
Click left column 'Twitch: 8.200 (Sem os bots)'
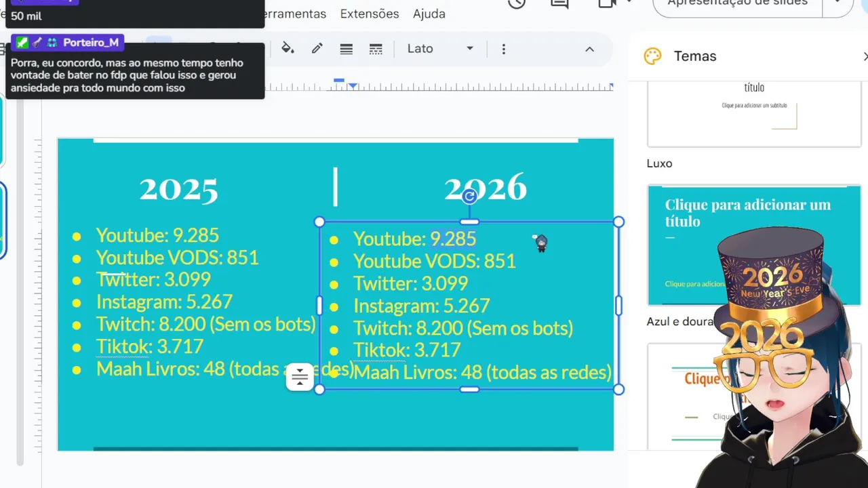205,324
